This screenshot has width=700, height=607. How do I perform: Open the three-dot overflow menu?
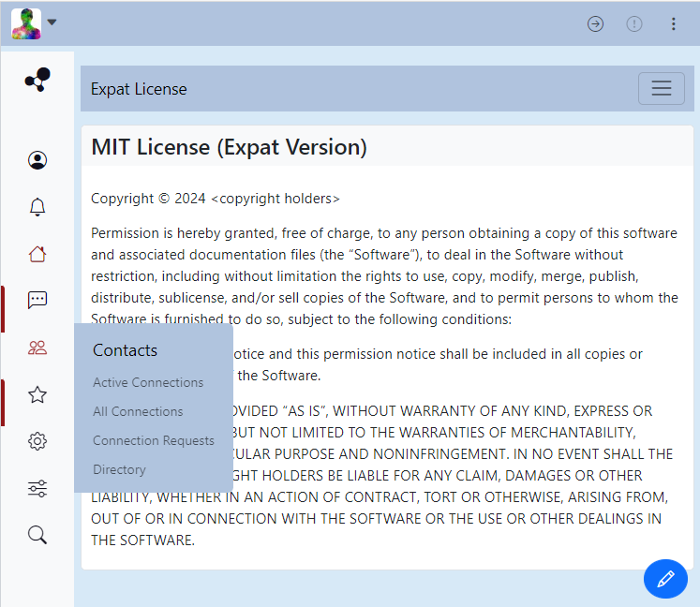pyautogui.click(x=673, y=24)
